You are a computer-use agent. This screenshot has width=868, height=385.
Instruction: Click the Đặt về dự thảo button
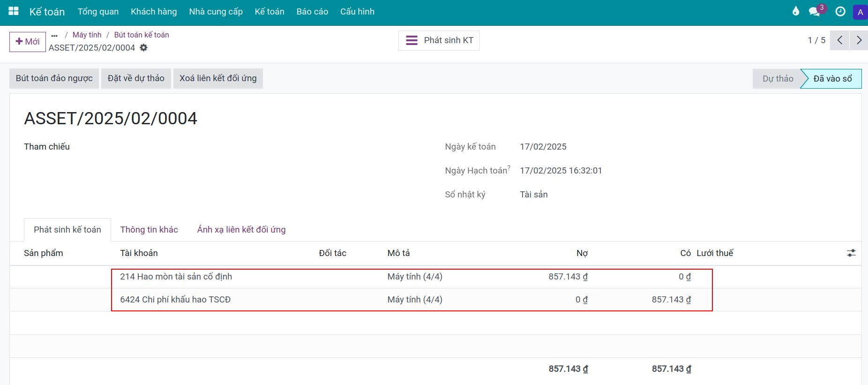(x=136, y=78)
